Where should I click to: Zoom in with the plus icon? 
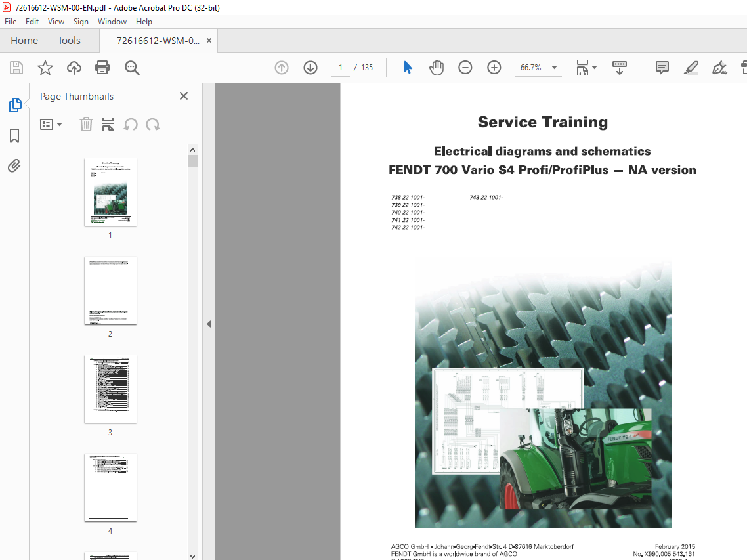click(x=494, y=68)
